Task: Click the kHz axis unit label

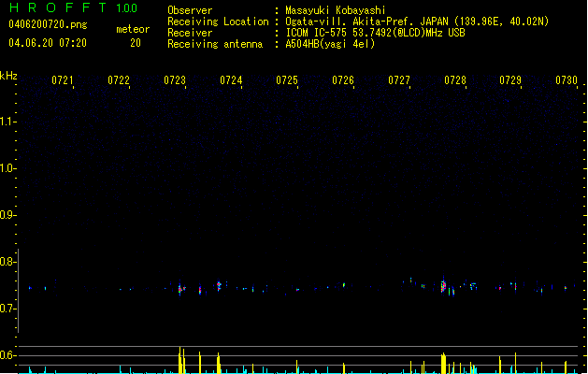Action: pyautogui.click(x=8, y=76)
